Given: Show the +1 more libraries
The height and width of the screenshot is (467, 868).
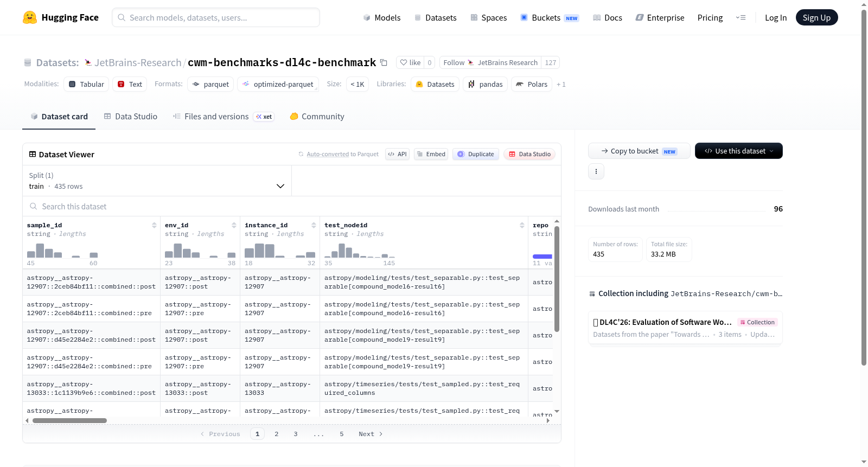Looking at the screenshot, I should point(561,84).
